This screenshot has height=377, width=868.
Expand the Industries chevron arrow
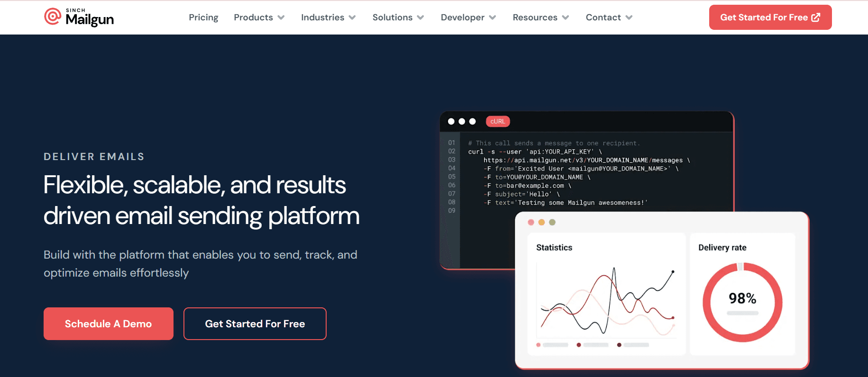(x=352, y=18)
